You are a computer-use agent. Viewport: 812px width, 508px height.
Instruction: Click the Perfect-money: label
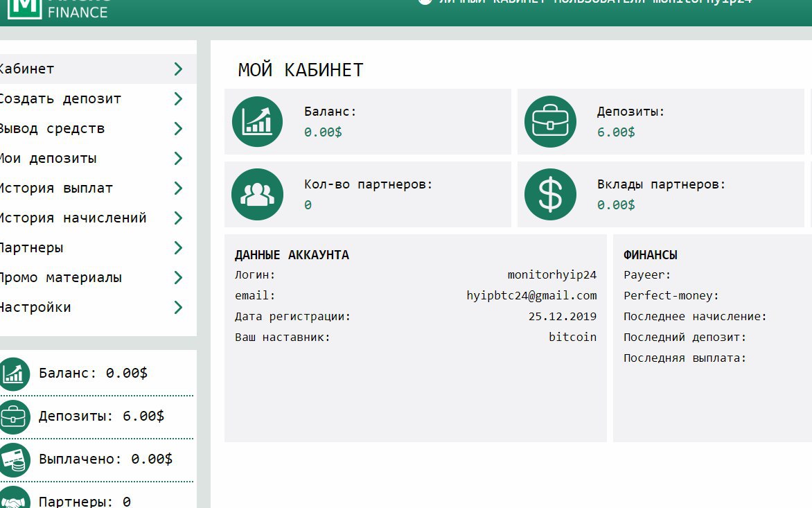[671, 296]
